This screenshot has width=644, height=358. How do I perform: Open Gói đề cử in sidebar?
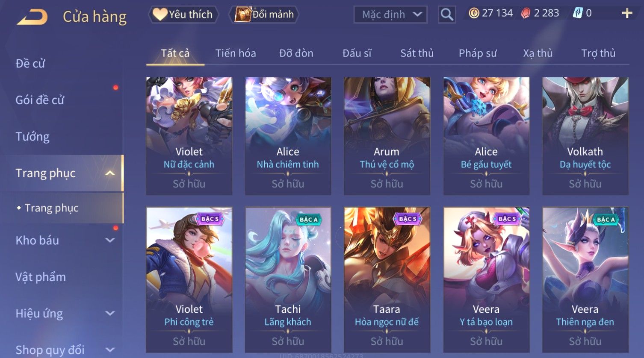[x=40, y=100]
